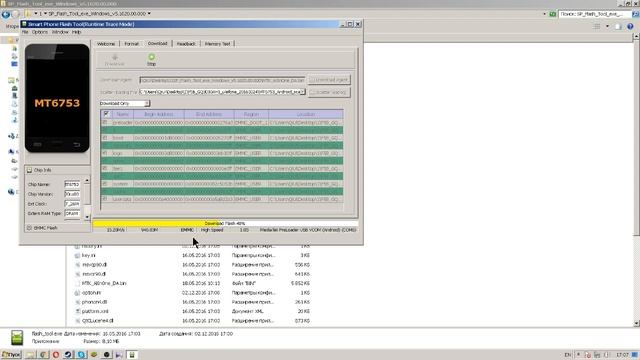Switch to the Format tab
This screenshot has width=640, height=360.
point(131,44)
